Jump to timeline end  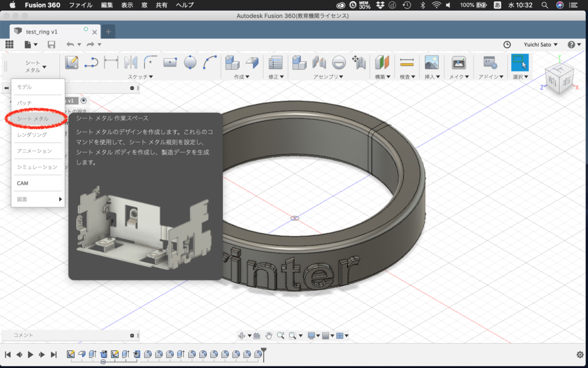click(53, 354)
